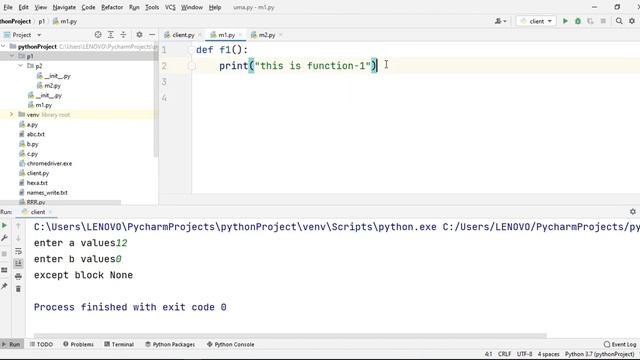Open the VCS menu

(170, 7)
